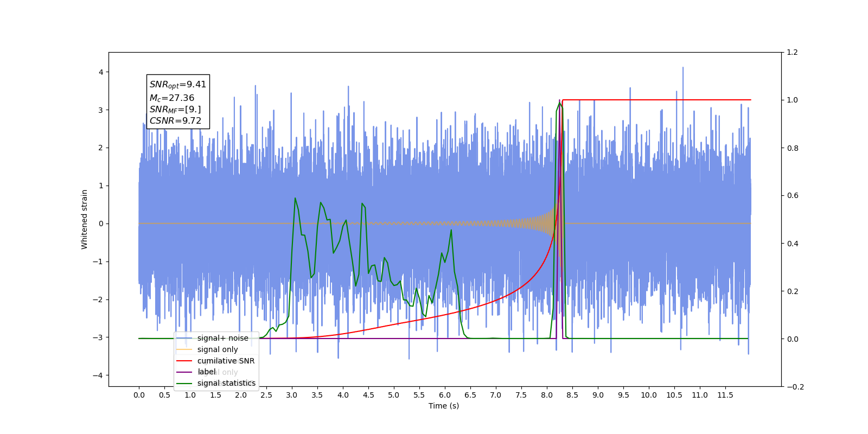The image size is (868, 434).
Task: Click the −2 tick on the strain axis
Action: pos(98,299)
